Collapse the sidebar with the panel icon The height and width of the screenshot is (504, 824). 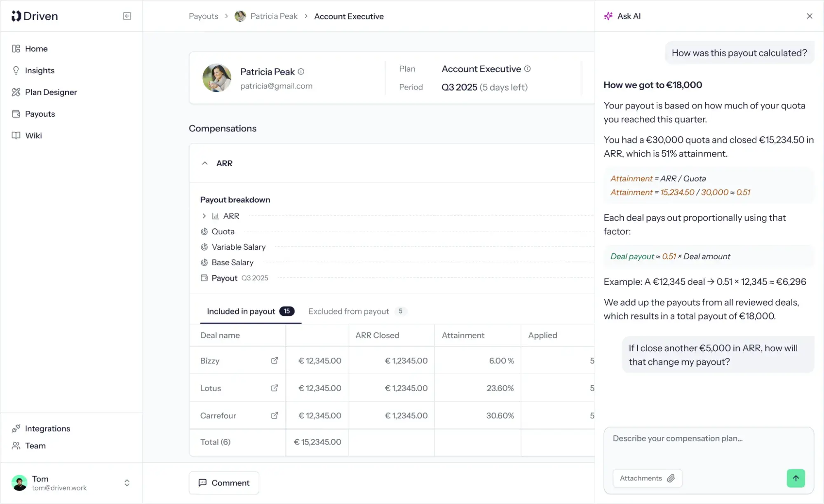[127, 16]
